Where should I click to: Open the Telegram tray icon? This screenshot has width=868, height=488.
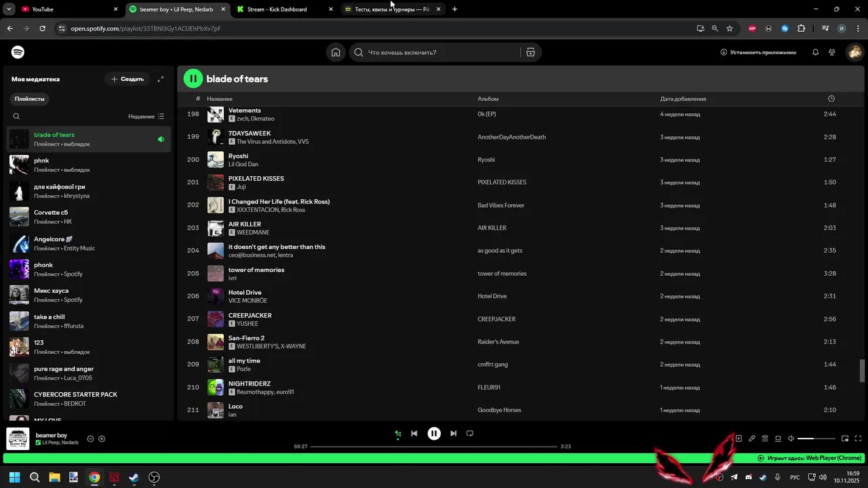click(x=734, y=477)
